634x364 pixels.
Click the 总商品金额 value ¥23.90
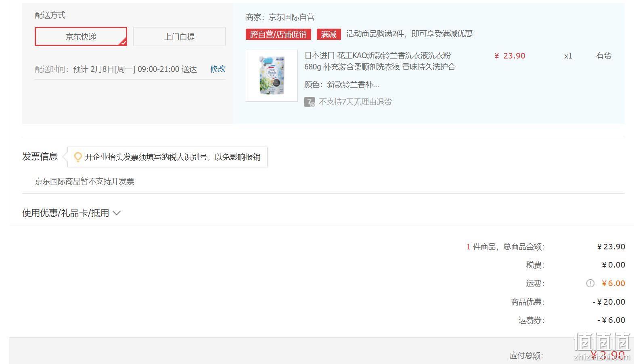[611, 247]
